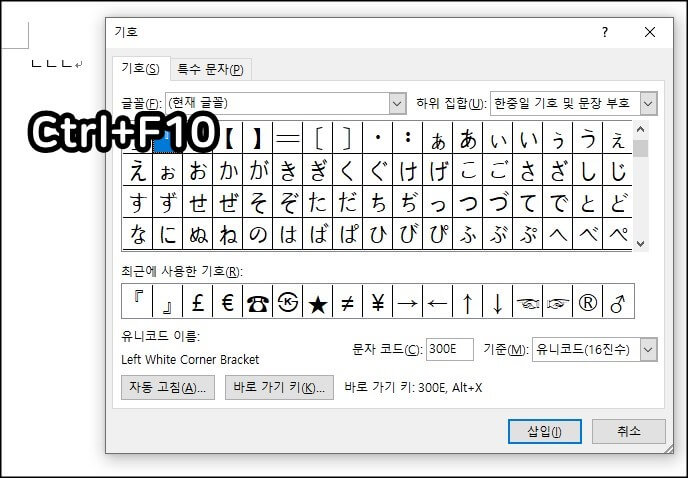Select the 〓 geta mark in symbol grid

click(x=287, y=138)
